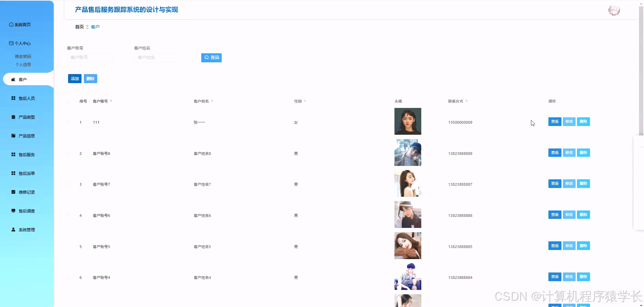Screen dimensions: 644x307
Task: Click the 客户 sidebar icon
Action: pos(13,79)
